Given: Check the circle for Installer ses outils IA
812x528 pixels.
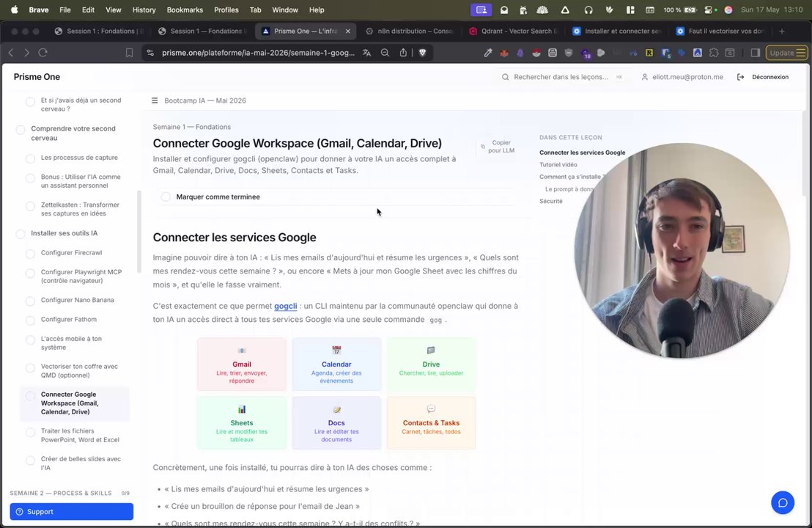Looking at the screenshot, I should [x=21, y=234].
